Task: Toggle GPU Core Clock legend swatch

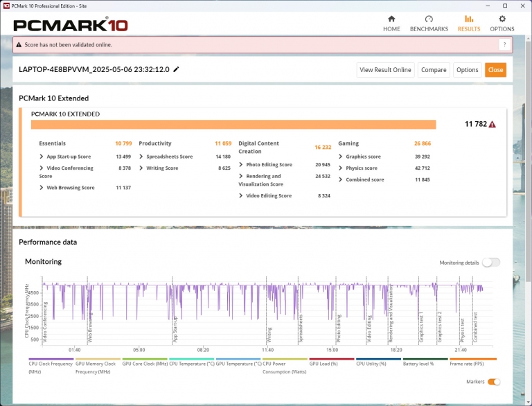Action: (145, 359)
